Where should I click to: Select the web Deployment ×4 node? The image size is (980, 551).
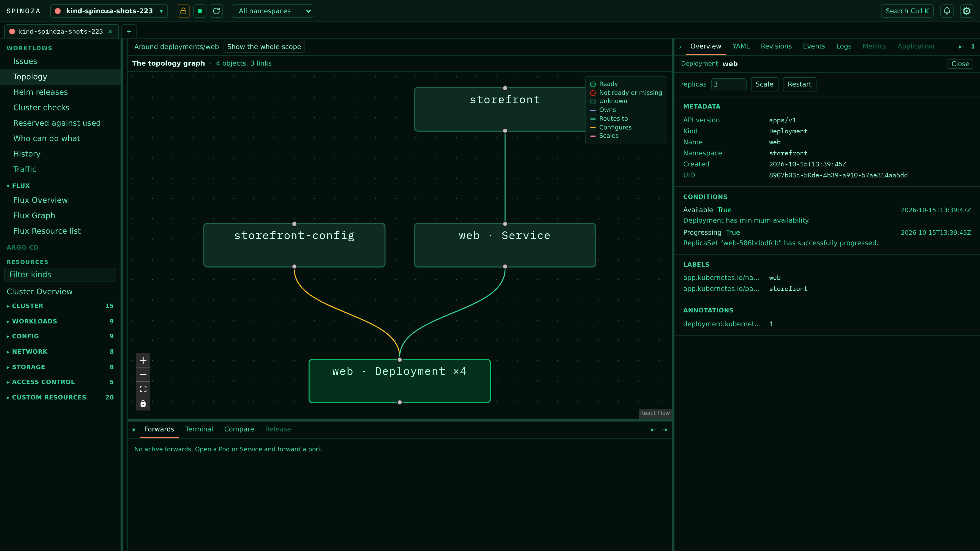click(x=399, y=381)
